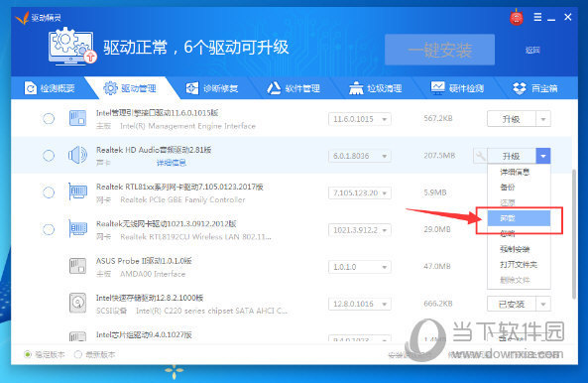Screen dimensions: 588x383
Task: Click the 驱动精灵 logo icon
Action: [22, 17]
